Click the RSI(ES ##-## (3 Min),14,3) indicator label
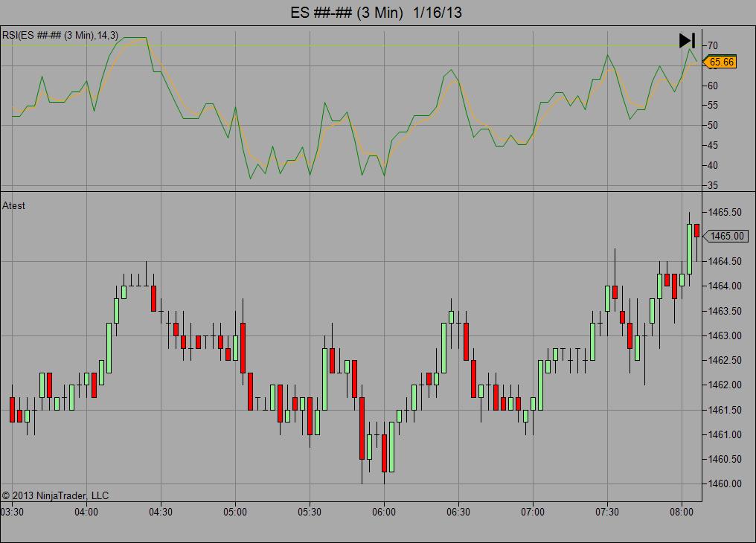The height and width of the screenshot is (543, 756). coord(60,35)
